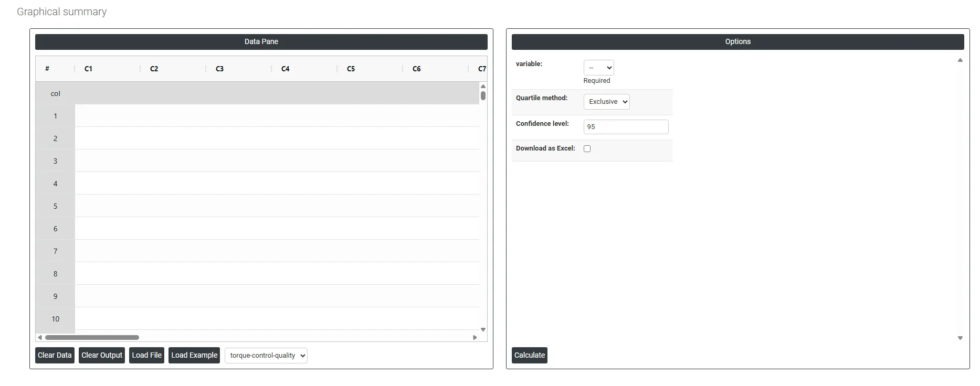Click the data grid vertical scrollbar thumb
Screen dimensions: 980x386
(x=483, y=95)
